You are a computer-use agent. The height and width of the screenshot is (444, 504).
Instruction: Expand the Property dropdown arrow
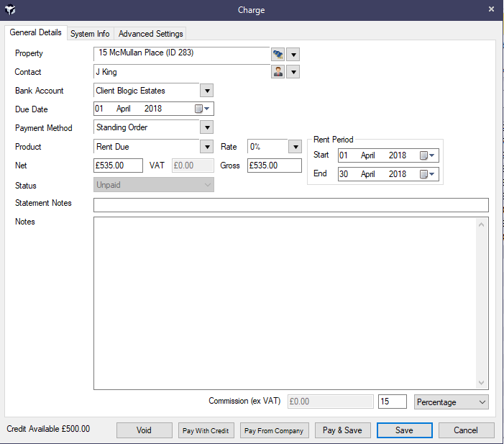(293, 54)
